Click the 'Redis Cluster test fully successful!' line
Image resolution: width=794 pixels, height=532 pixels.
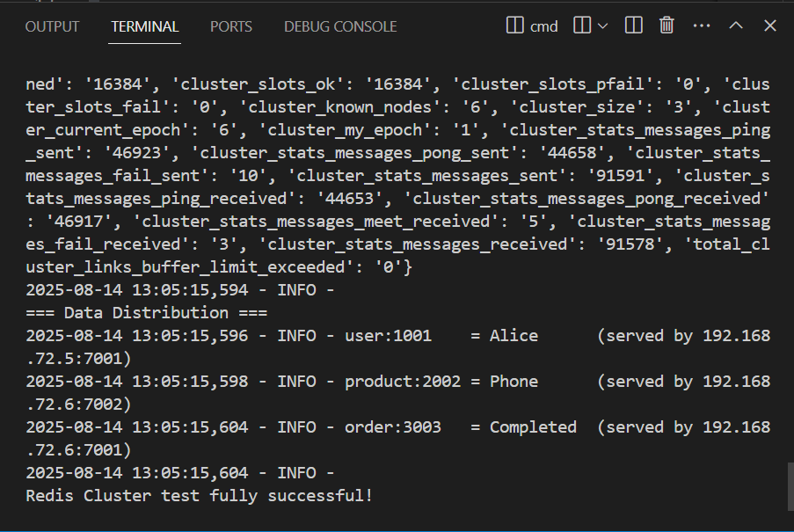pyautogui.click(x=199, y=496)
